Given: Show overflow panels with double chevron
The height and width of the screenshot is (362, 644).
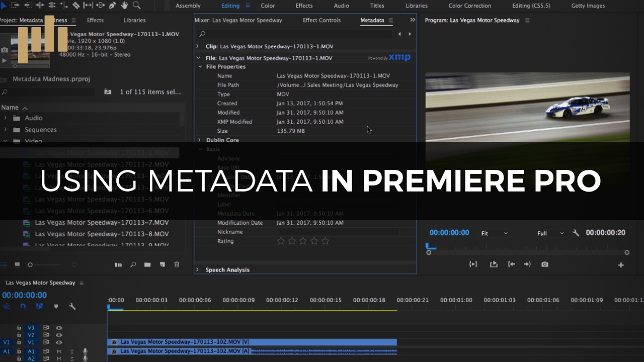Looking at the screenshot, I should (x=413, y=20).
